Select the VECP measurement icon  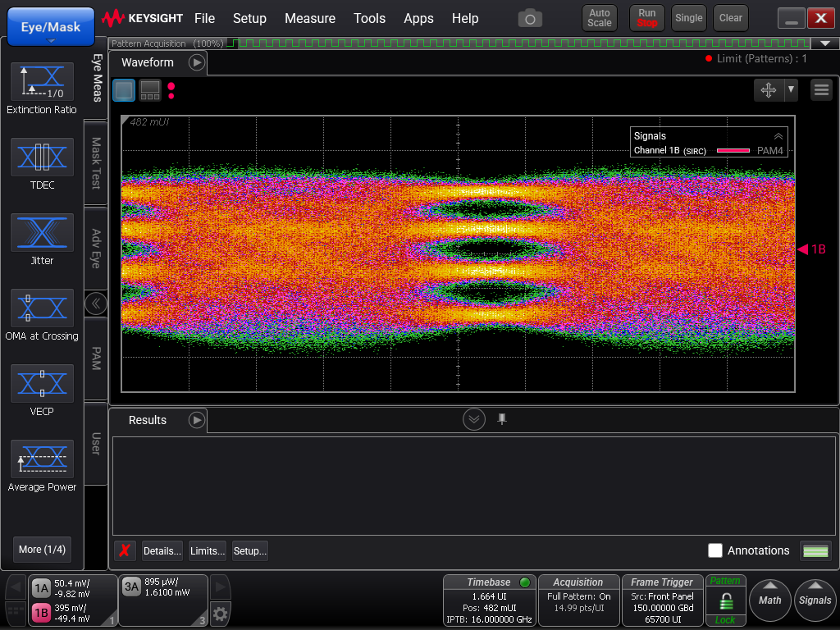[42, 383]
